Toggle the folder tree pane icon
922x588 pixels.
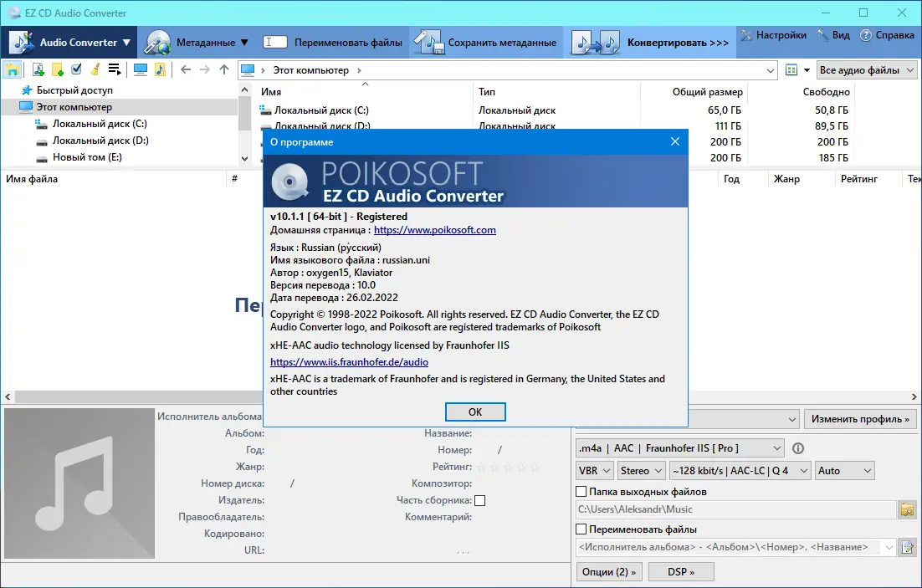(x=13, y=70)
